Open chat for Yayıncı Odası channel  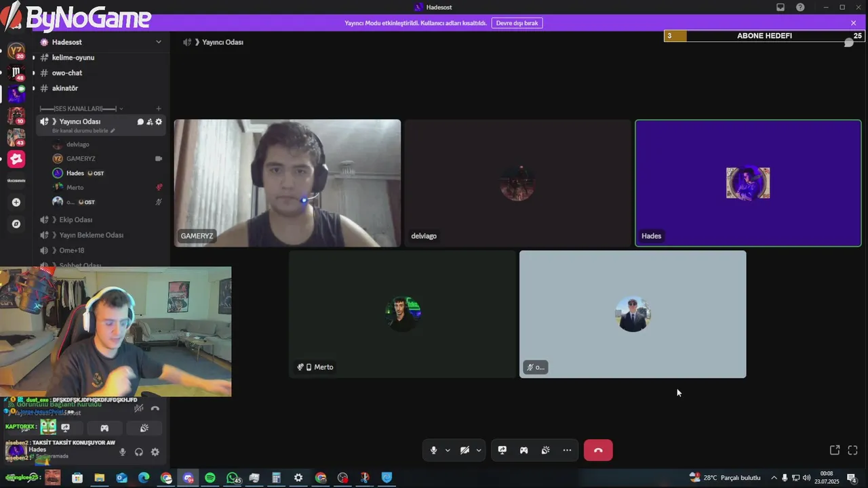click(x=141, y=122)
